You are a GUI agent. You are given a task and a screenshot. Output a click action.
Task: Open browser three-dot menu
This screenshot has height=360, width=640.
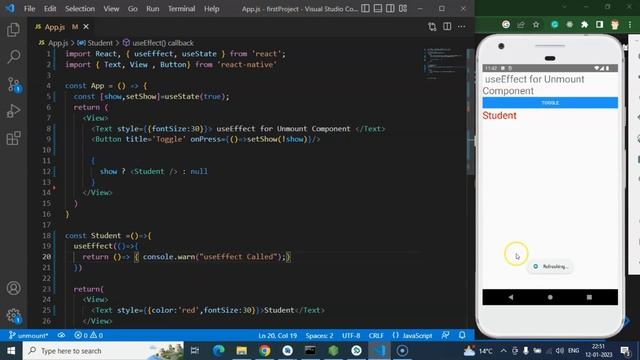point(630,25)
